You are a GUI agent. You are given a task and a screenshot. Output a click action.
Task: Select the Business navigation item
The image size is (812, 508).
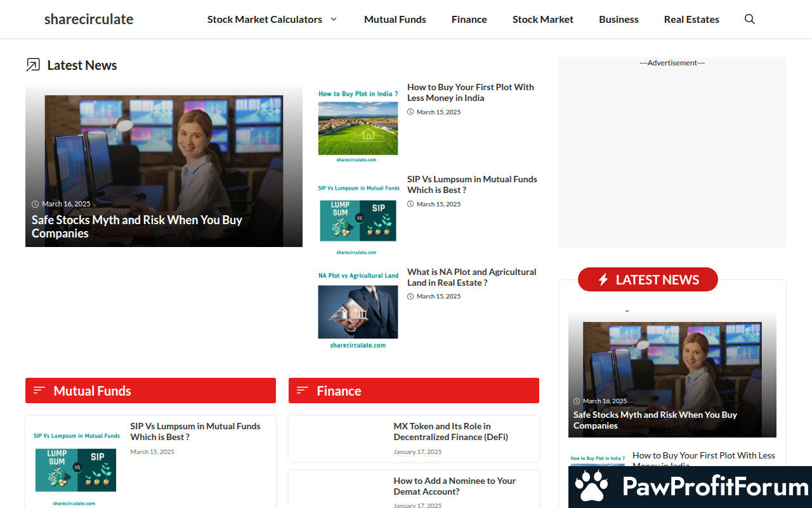619,19
